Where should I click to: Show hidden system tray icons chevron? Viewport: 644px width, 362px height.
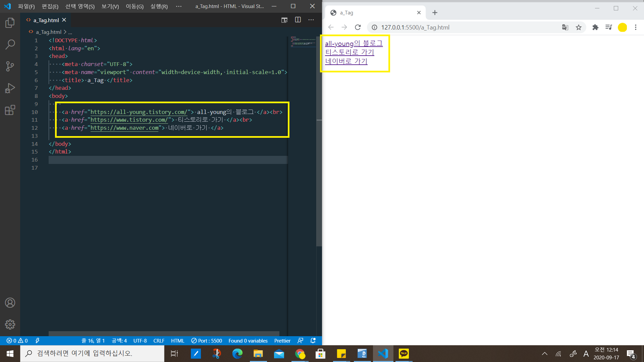coord(545,354)
